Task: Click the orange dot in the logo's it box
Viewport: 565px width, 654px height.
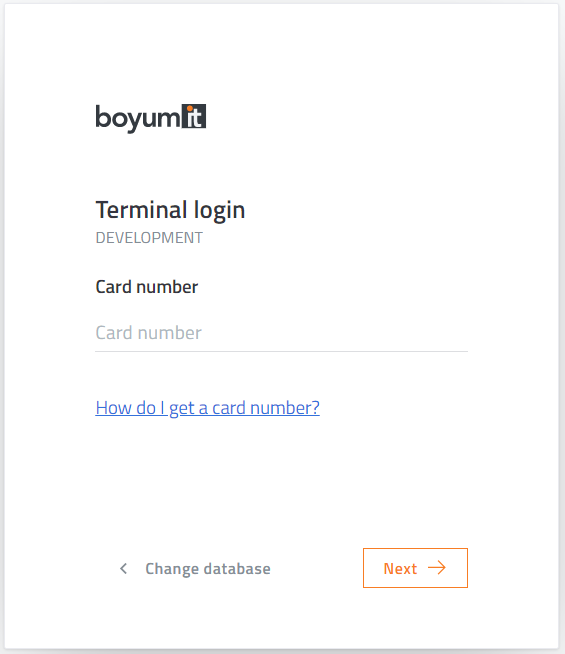Action: (190, 110)
